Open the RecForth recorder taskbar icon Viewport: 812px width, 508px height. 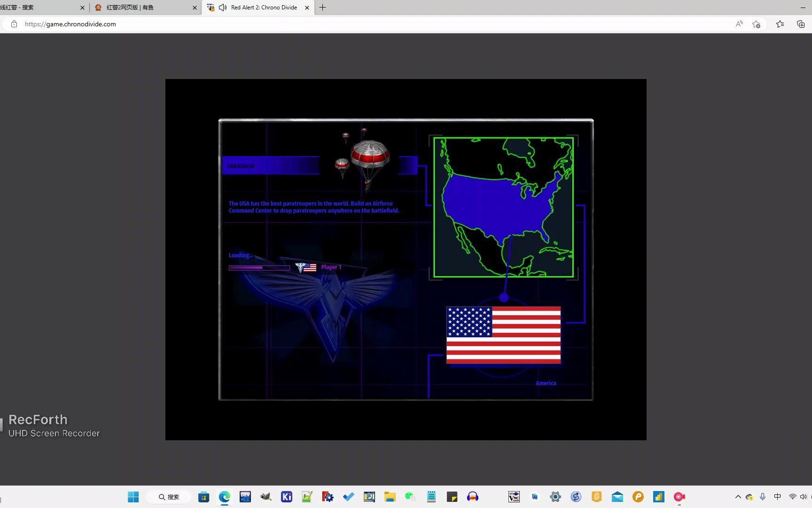click(679, 497)
